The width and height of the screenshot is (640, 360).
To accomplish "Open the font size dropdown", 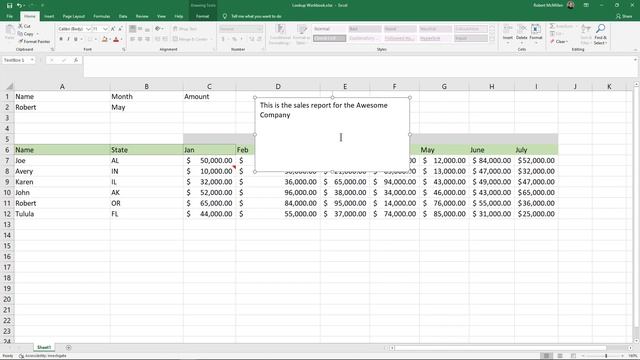I will (x=105, y=29).
